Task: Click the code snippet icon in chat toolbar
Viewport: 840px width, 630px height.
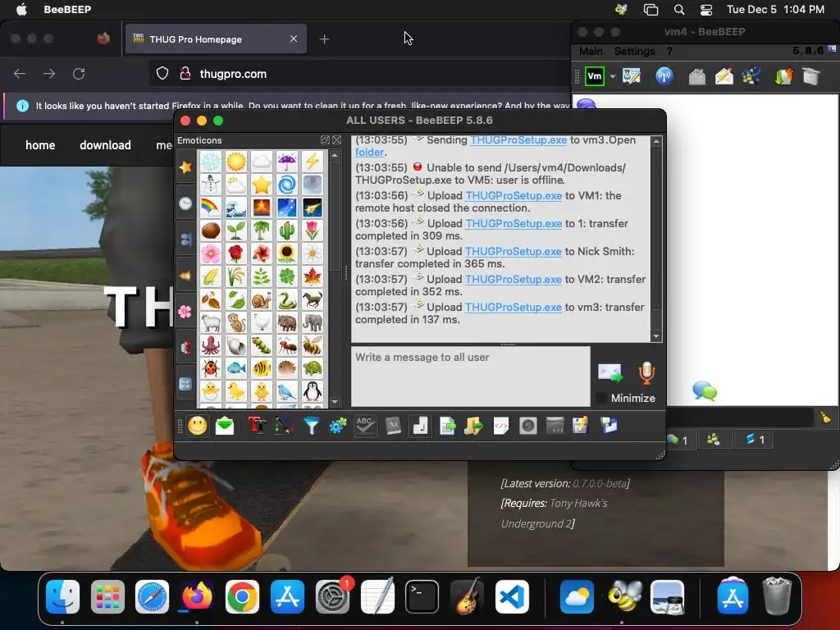Action: (x=501, y=426)
